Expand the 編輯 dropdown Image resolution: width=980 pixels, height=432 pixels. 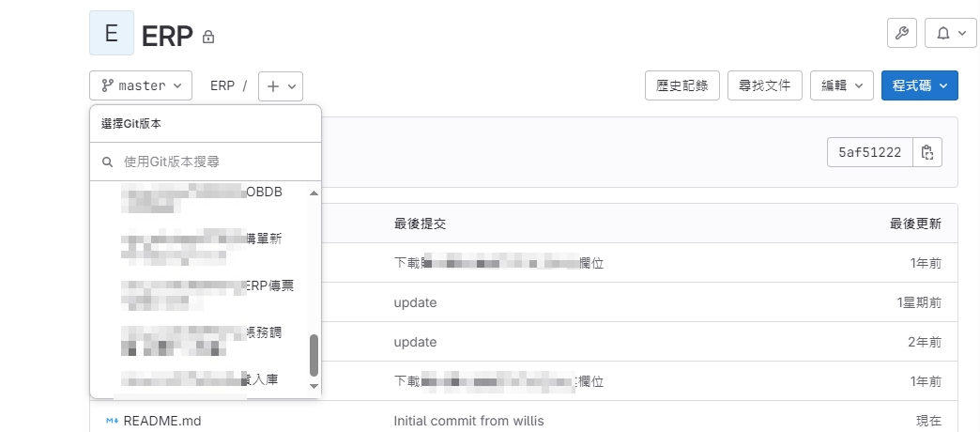(x=842, y=85)
